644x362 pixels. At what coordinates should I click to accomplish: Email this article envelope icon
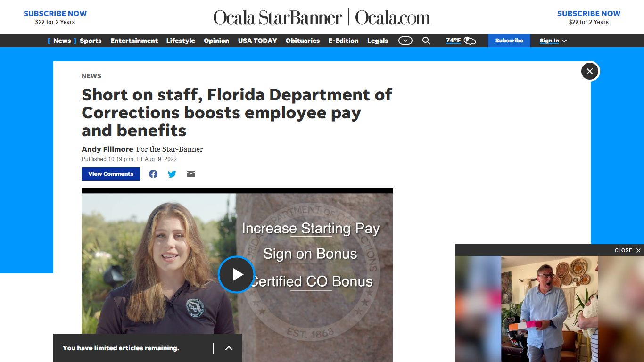pyautogui.click(x=191, y=174)
